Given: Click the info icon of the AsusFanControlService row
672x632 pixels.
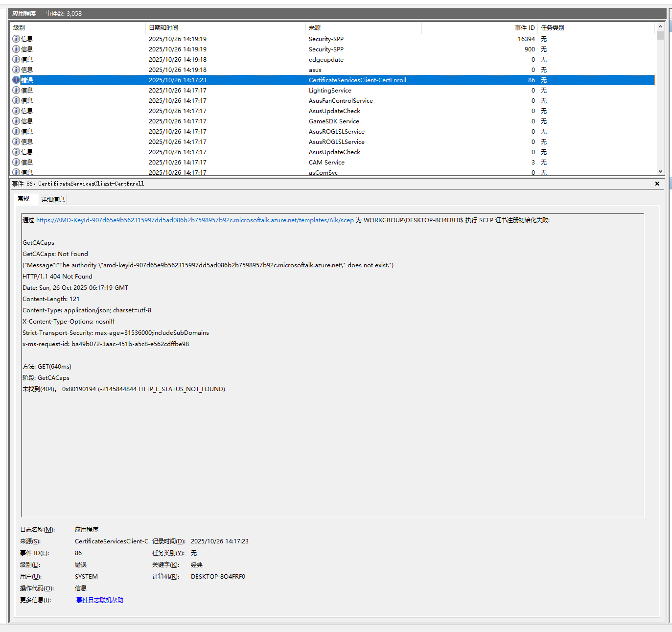Looking at the screenshot, I should pyautogui.click(x=16, y=100).
